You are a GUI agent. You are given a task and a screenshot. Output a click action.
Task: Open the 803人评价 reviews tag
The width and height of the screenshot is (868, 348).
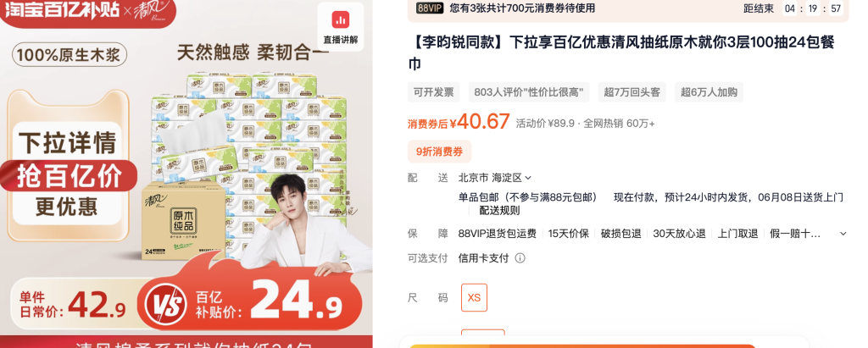tap(529, 92)
